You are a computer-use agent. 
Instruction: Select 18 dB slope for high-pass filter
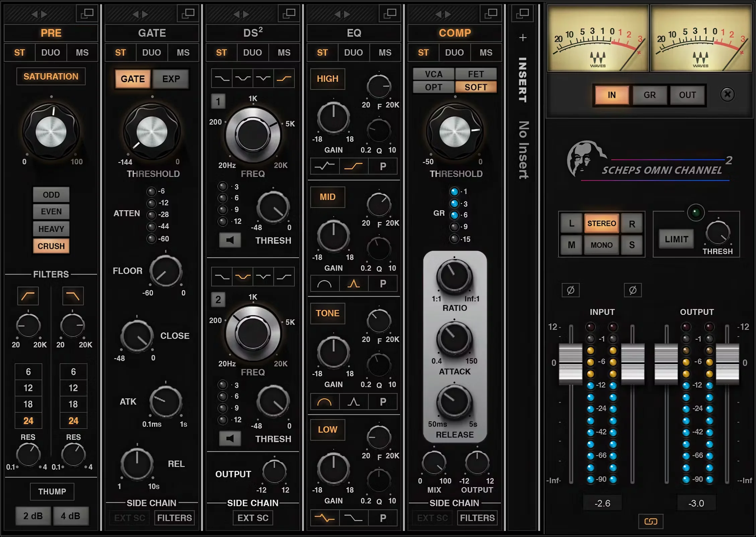tap(28, 404)
